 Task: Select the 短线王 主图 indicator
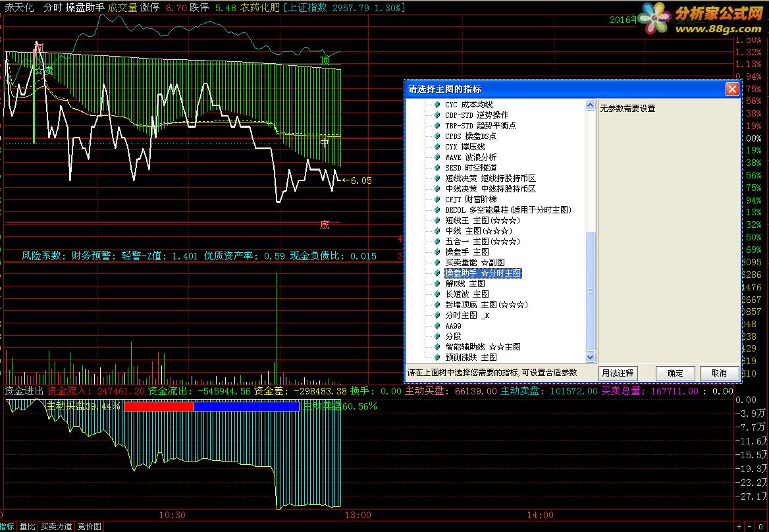pyautogui.click(x=482, y=220)
